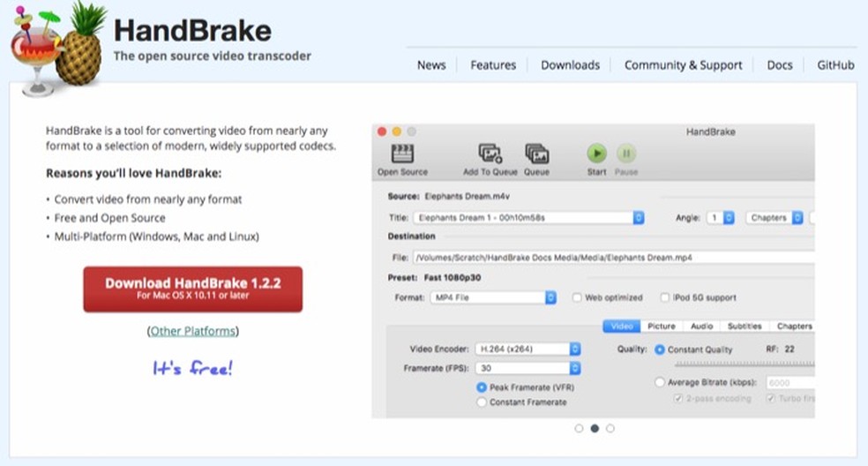Select the first carousel dot

(x=579, y=428)
